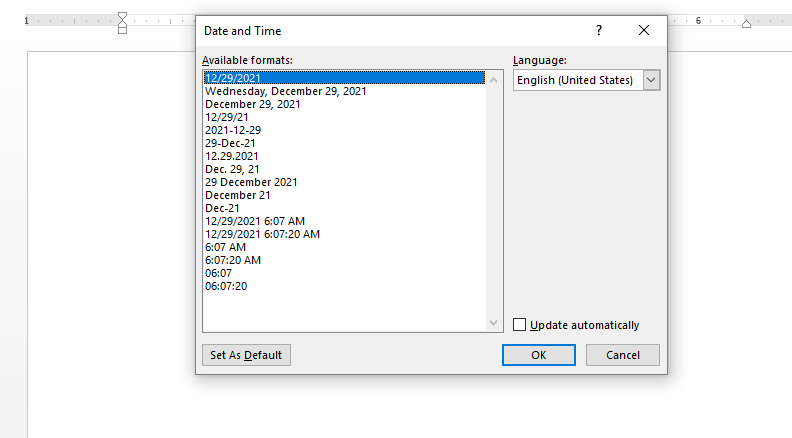The image size is (792, 438).
Task: Choose the 06:07 time format
Action: (218, 273)
